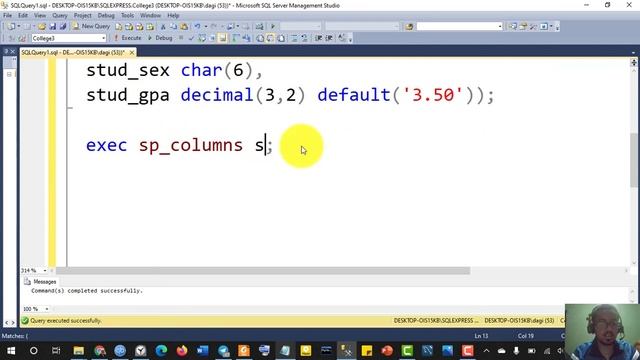
Task: Run the query with Execute
Action: tap(127, 38)
